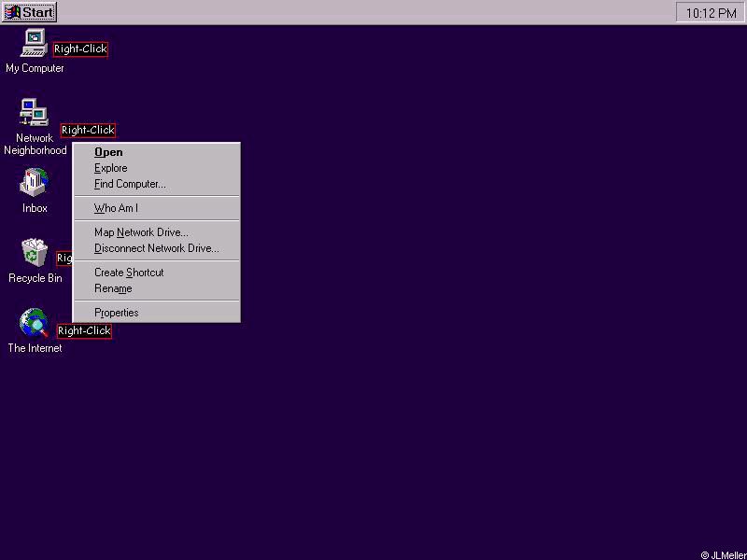Click the 10:12 PM clock
Screen dimensions: 747x560
[x=711, y=13]
